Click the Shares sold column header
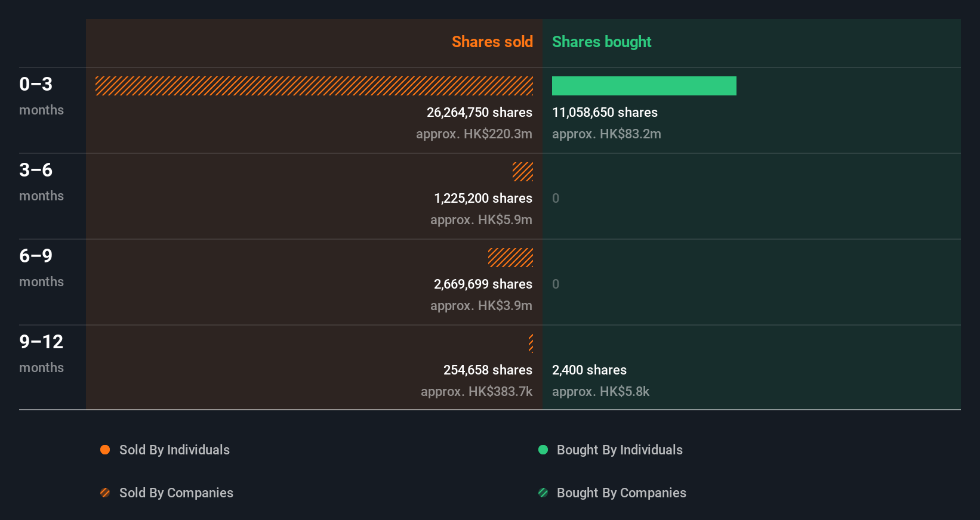Viewport: 980px width, 520px height. pos(492,42)
